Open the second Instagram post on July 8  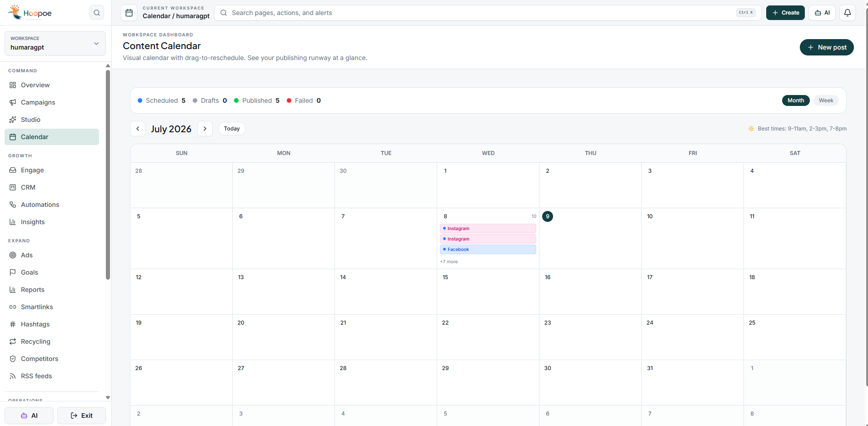[x=488, y=239]
